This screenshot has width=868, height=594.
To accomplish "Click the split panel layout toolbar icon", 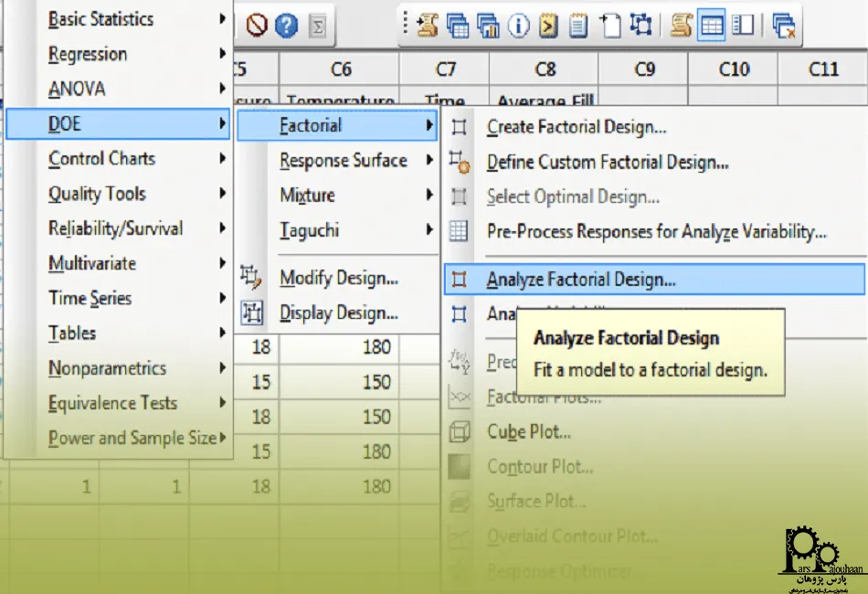I will pos(743,25).
